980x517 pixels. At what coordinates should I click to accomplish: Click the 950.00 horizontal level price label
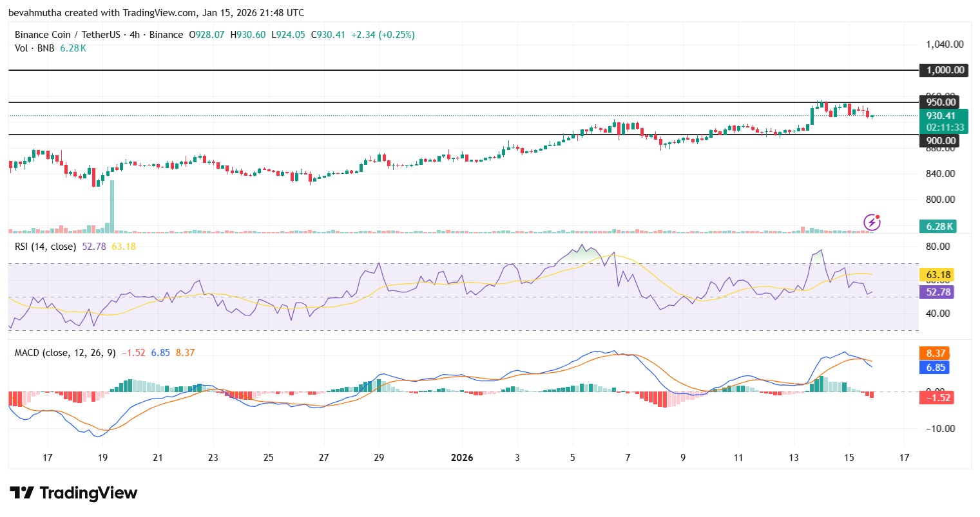pyautogui.click(x=938, y=102)
